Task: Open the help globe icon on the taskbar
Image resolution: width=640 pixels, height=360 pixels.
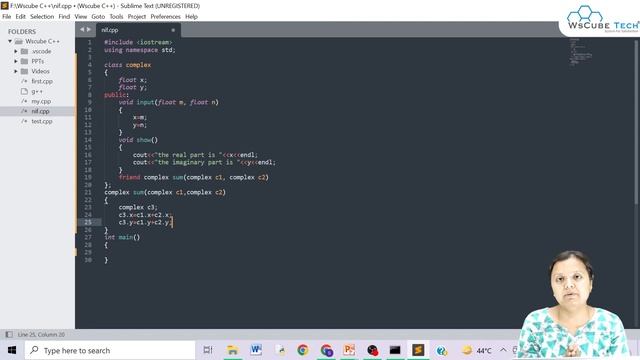Action: tap(441, 350)
